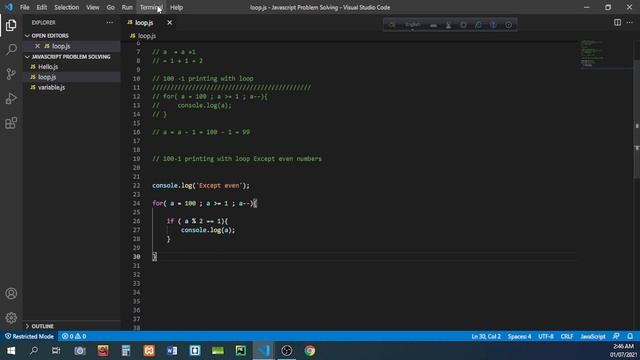Click the editor vertical scrollbar
The height and width of the screenshot is (360, 640).
637,118
